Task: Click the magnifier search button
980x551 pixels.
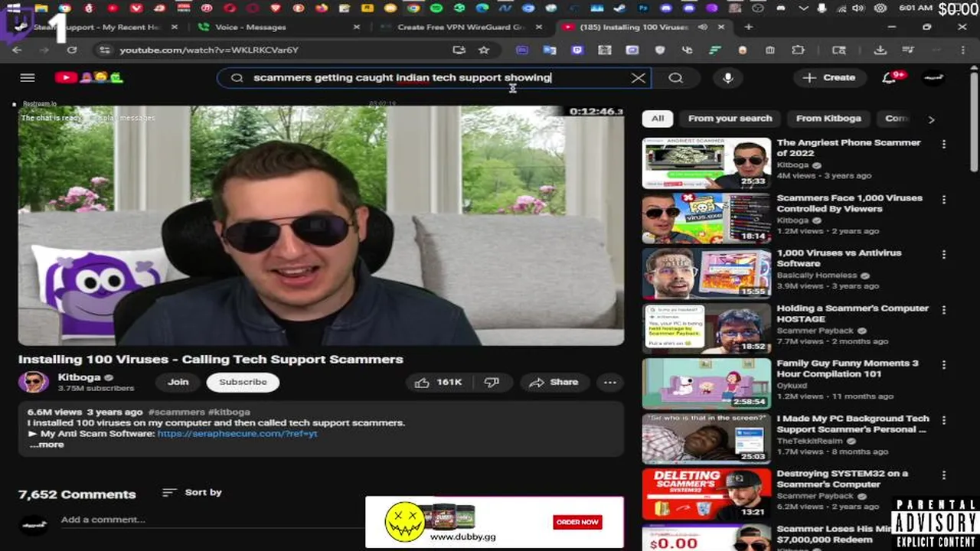Action: point(675,77)
